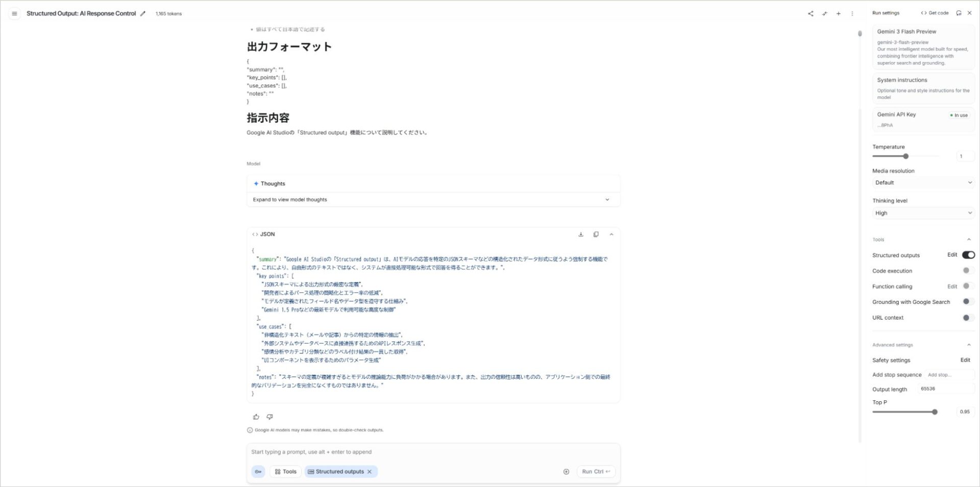
Task: Click the navigation menu icon top left
Action: pos(14,13)
